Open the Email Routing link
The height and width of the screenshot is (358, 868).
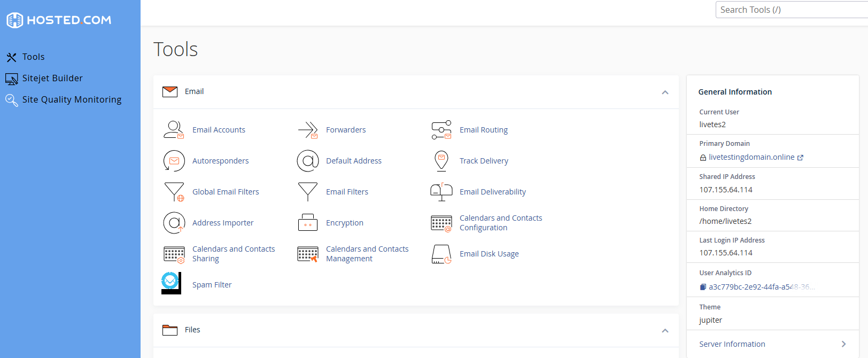[x=484, y=130]
